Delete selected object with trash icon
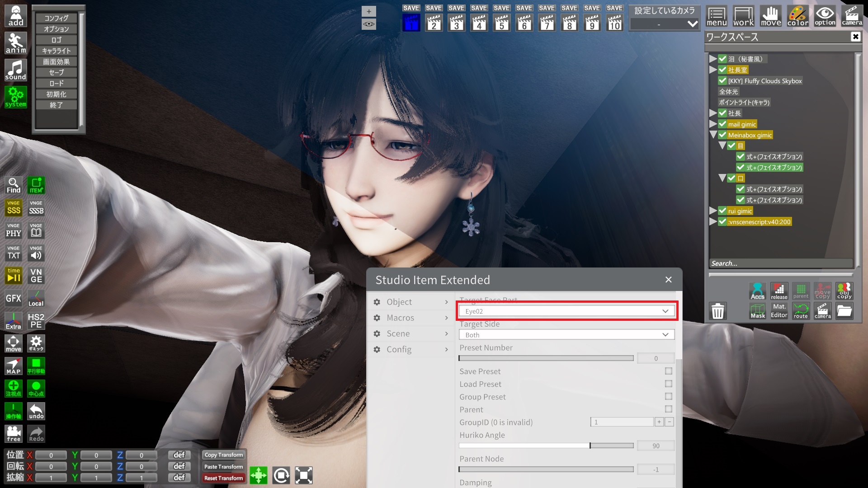 click(x=718, y=311)
